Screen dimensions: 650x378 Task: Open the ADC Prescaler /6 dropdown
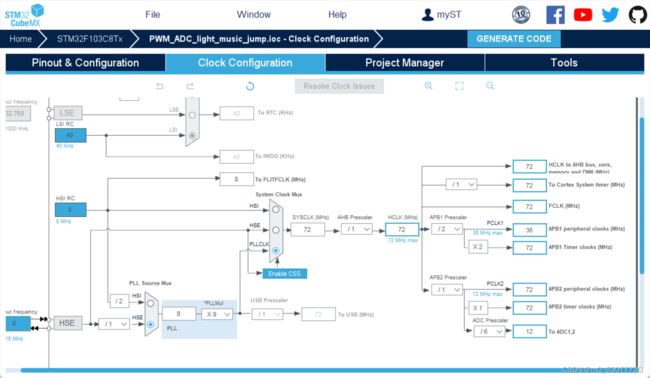pos(490,331)
